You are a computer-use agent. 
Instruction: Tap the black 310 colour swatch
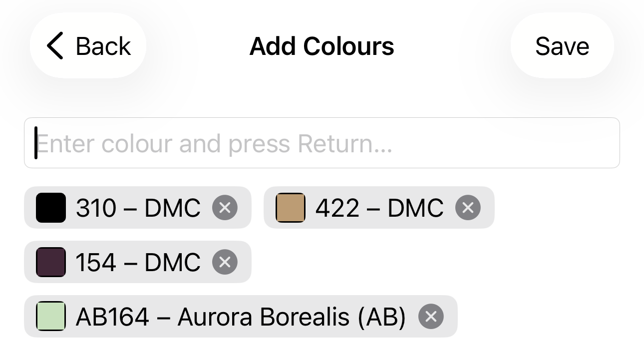point(51,208)
